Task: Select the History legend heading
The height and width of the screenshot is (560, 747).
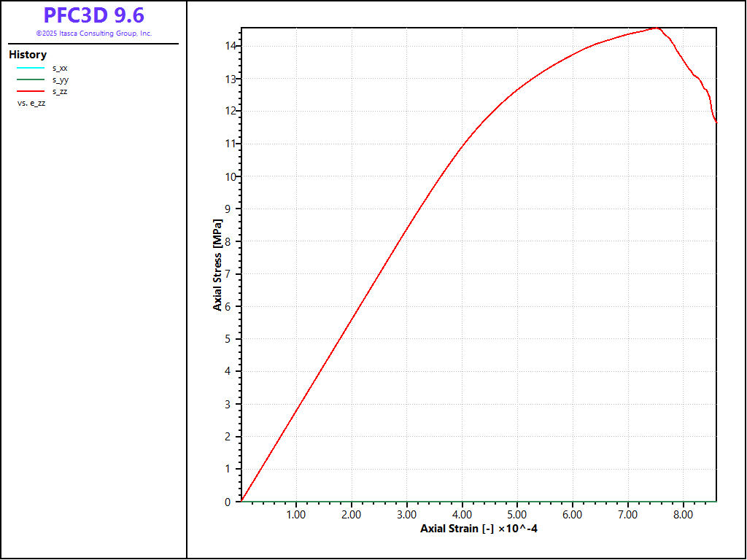Action: point(28,55)
